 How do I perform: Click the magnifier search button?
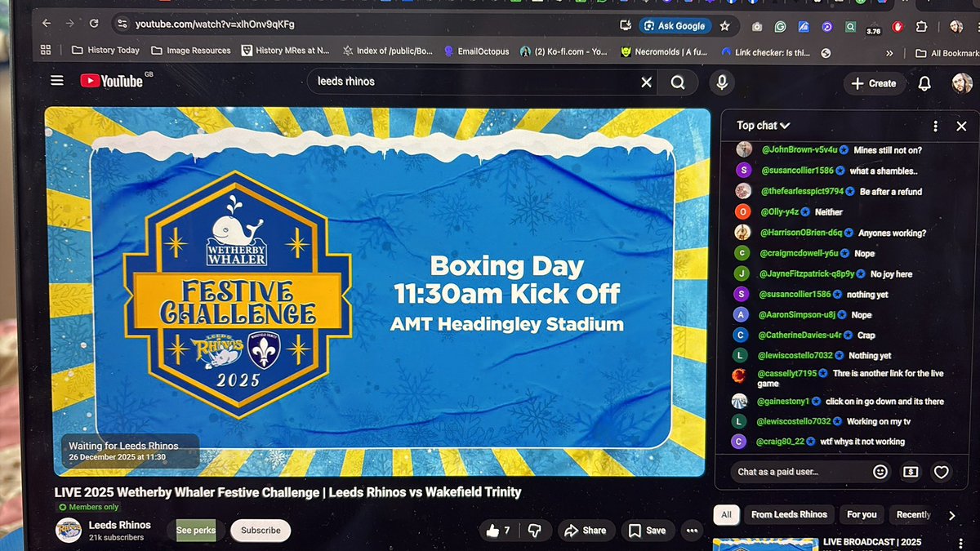[x=678, y=82]
